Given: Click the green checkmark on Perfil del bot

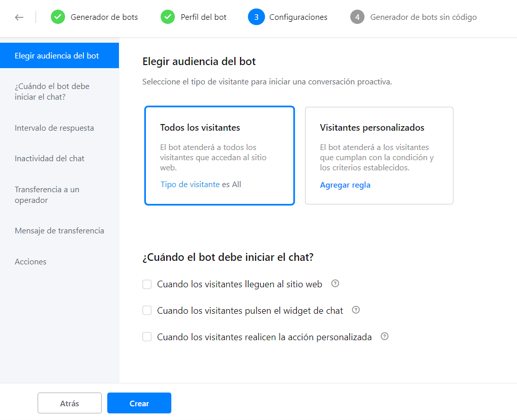Looking at the screenshot, I should tap(167, 17).
